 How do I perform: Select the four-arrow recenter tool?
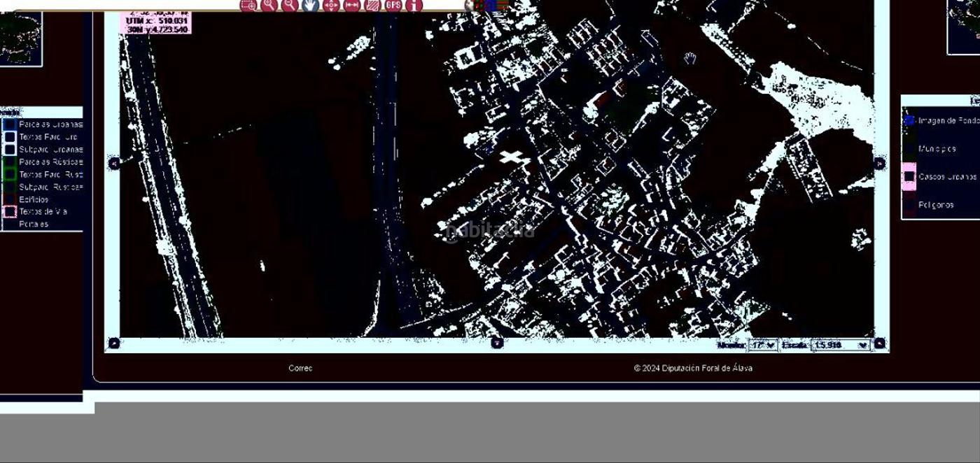(x=331, y=6)
